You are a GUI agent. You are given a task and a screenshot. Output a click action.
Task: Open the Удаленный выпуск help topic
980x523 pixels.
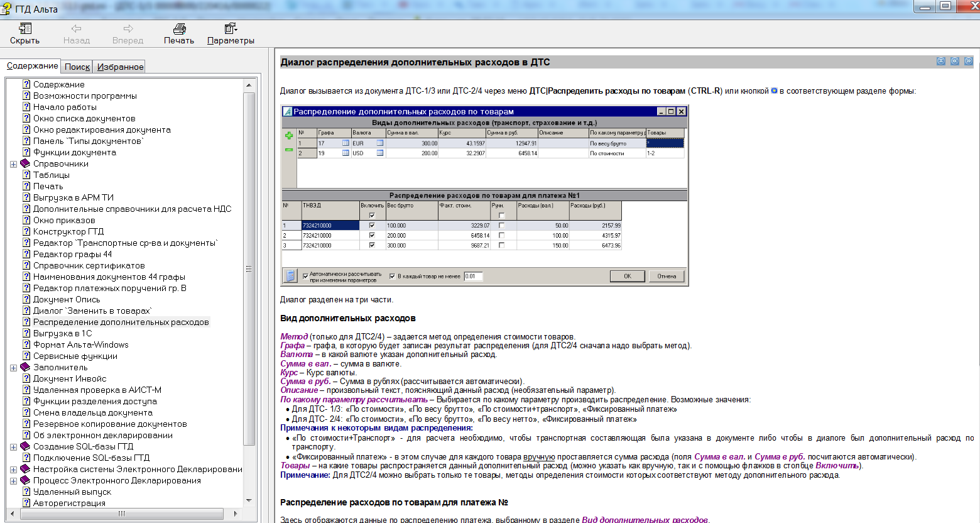pyautogui.click(x=72, y=492)
